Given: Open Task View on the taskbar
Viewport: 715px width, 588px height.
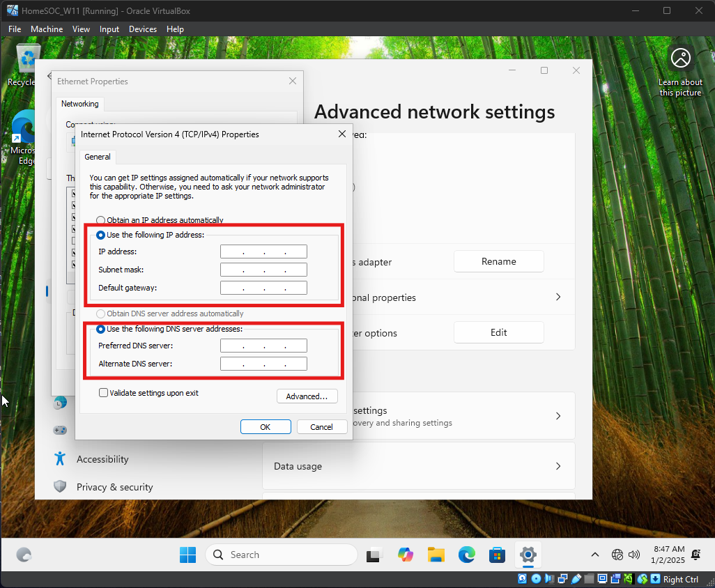Looking at the screenshot, I should tap(375, 555).
